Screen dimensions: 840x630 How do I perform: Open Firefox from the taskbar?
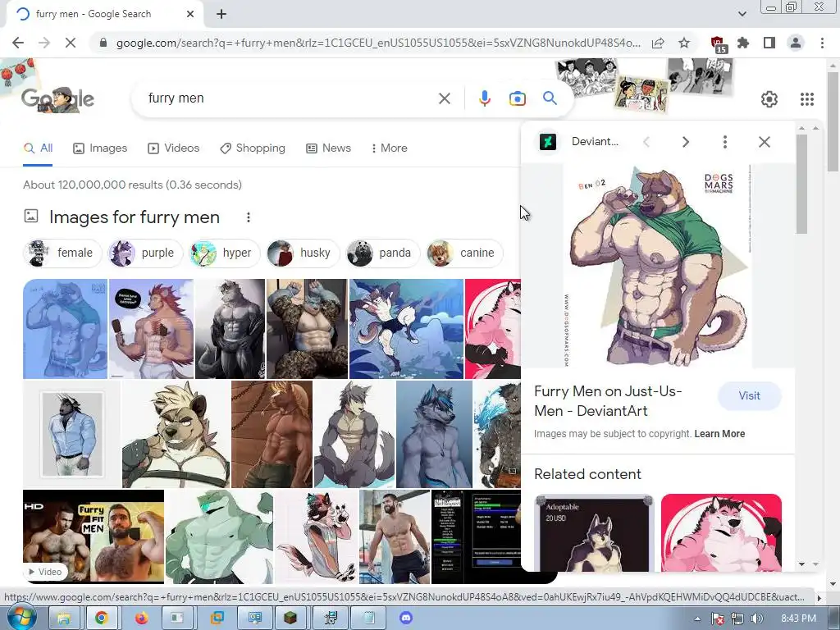coord(140,619)
